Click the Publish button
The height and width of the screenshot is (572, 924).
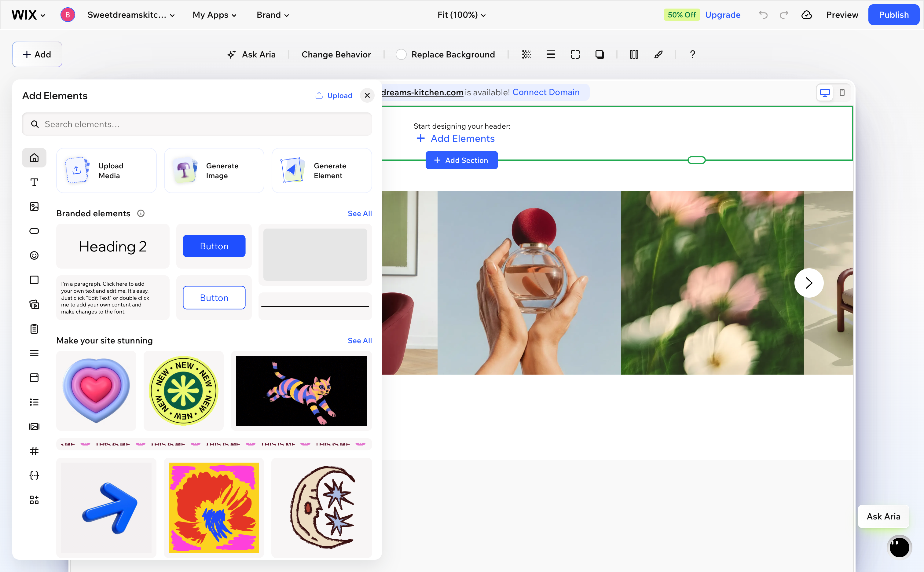(893, 15)
